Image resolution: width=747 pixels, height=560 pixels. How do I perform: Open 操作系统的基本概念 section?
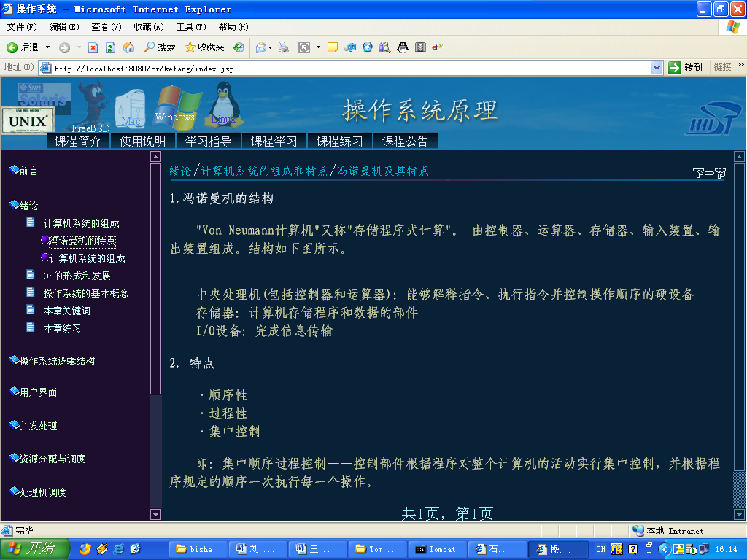click(78, 293)
